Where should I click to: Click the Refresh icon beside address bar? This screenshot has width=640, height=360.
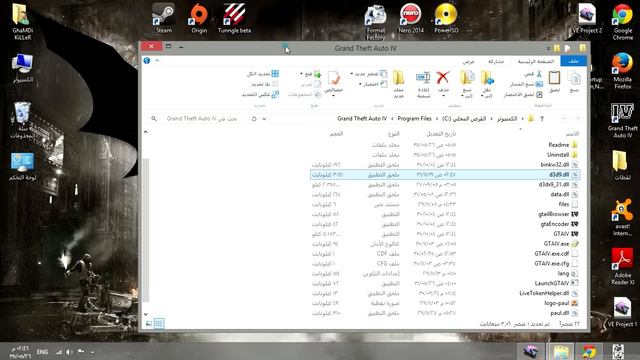[254, 119]
